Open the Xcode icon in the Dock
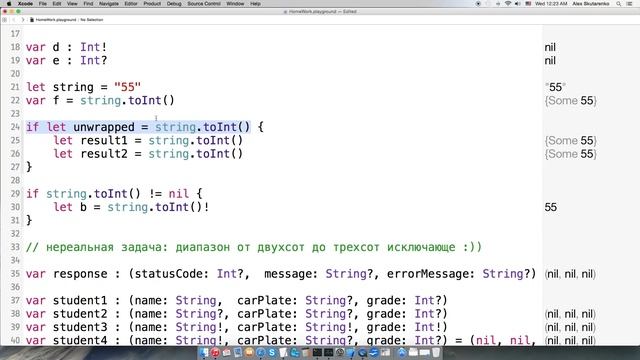Viewport: 640px width, 360px height. point(351,352)
